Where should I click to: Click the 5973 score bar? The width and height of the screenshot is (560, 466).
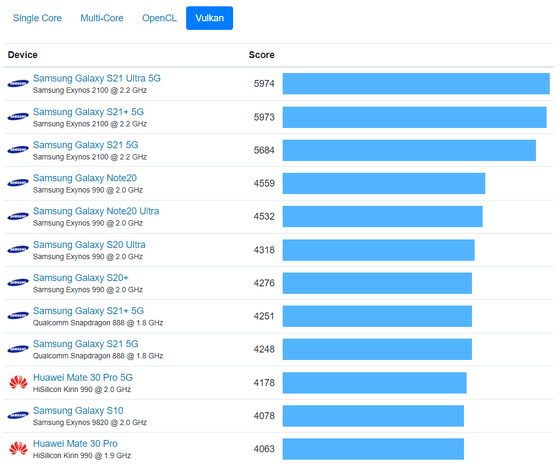415,117
